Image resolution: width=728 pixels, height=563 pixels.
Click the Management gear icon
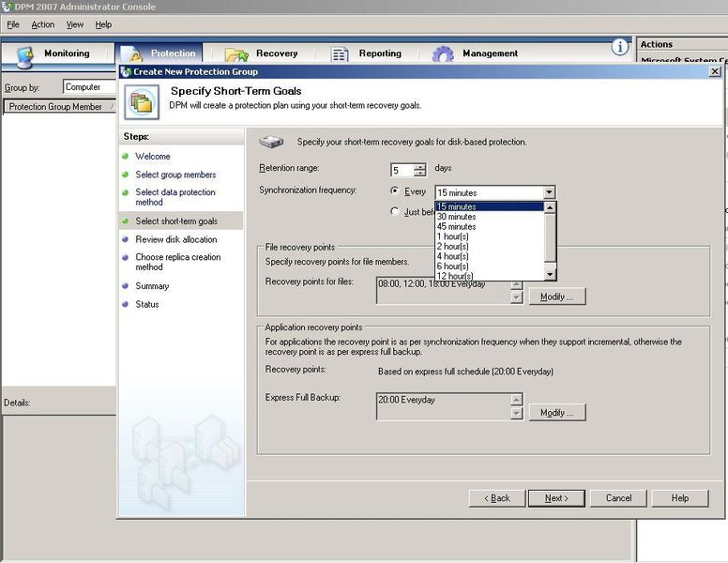443,53
